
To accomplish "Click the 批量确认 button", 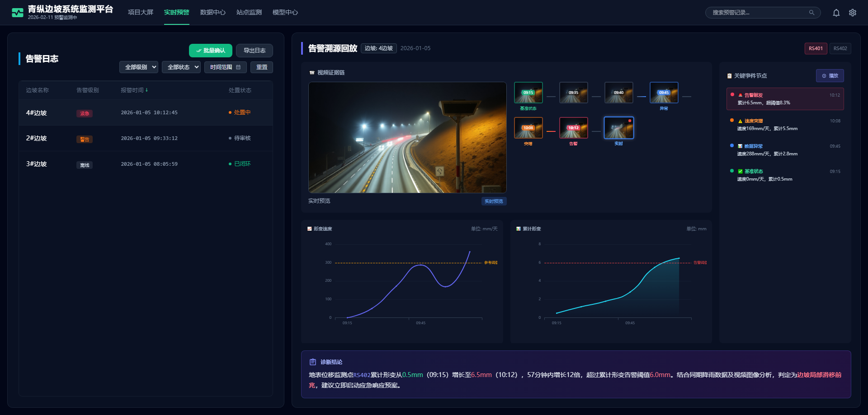I will point(210,51).
